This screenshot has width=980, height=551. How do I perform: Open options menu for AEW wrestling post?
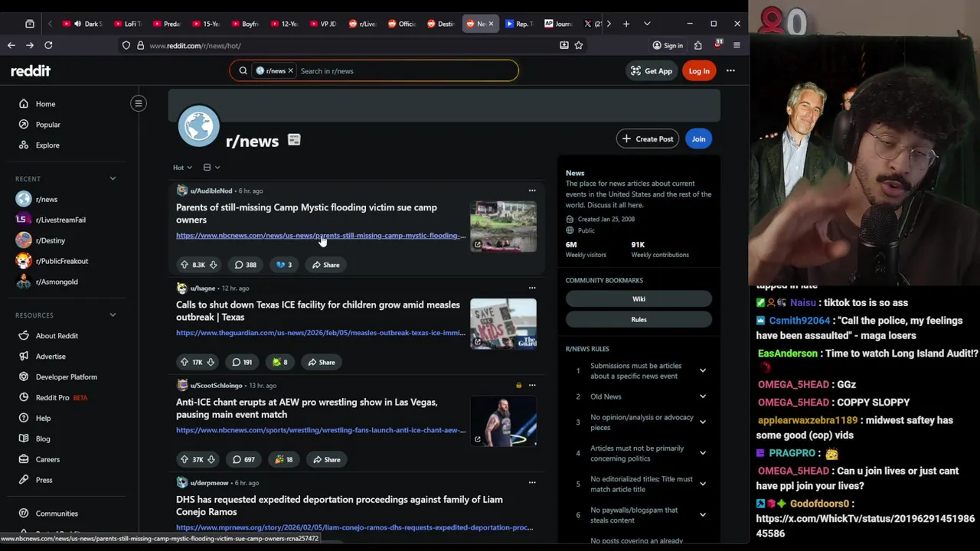pos(532,385)
